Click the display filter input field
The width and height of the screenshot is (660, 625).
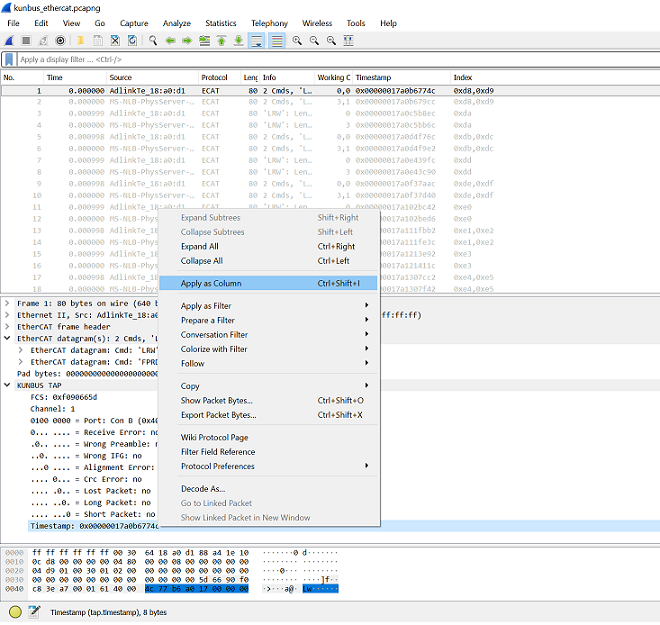[x=337, y=59]
